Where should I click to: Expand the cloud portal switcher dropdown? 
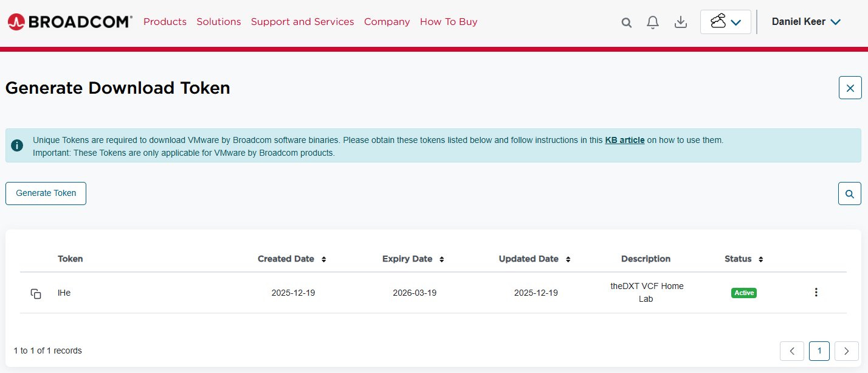(x=725, y=22)
